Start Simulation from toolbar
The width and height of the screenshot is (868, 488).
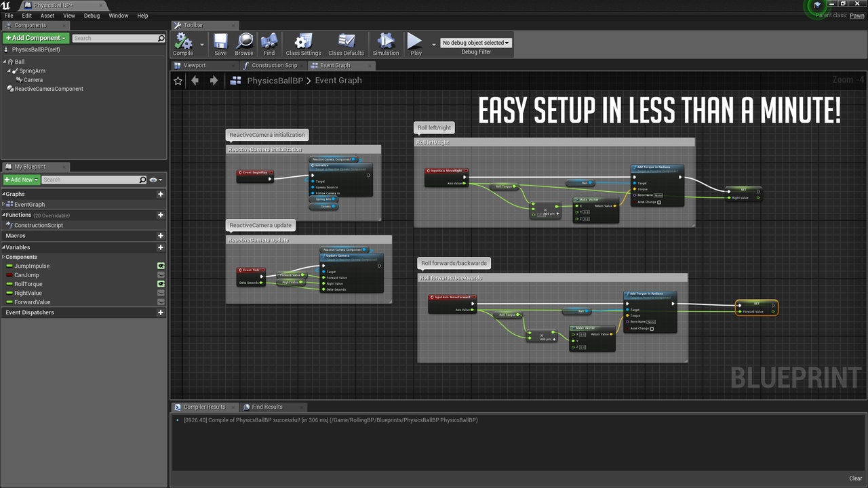tap(386, 42)
